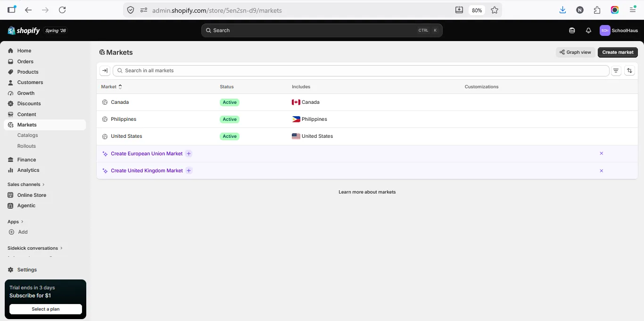This screenshot has height=321, width=644.
Task: Bookmark this page with star icon
Action: click(x=495, y=10)
